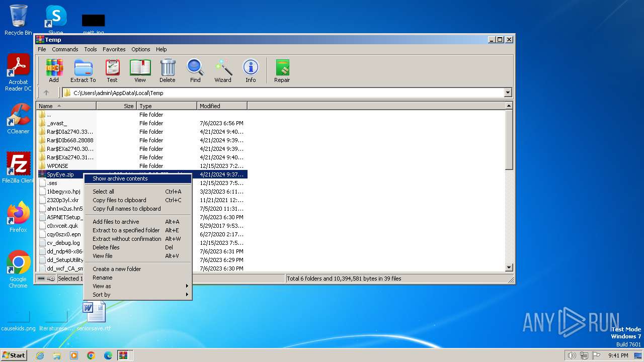644x362 pixels.
Task: Open the Help menu
Action: (x=161, y=49)
